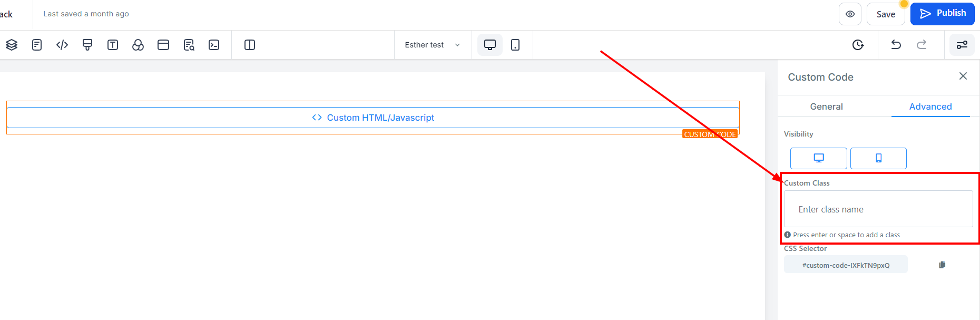Expand the Esther test dropdown
Viewport: 980px width, 320px height.
[432, 45]
